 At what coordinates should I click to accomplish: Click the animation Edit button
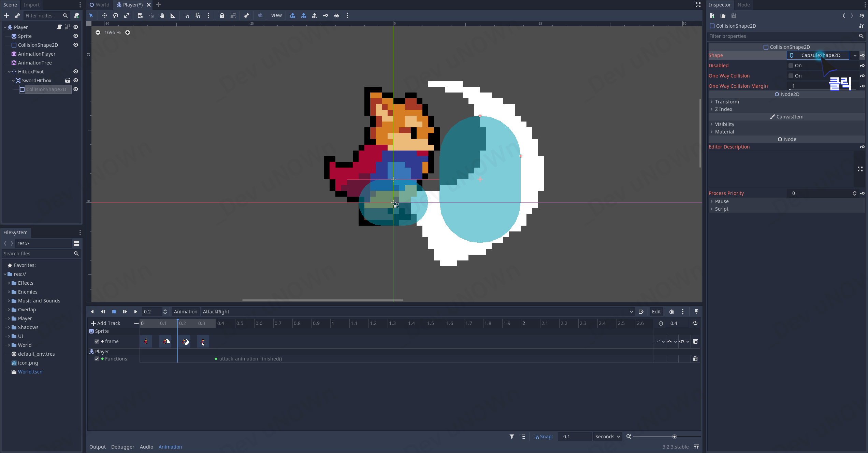pos(656,312)
